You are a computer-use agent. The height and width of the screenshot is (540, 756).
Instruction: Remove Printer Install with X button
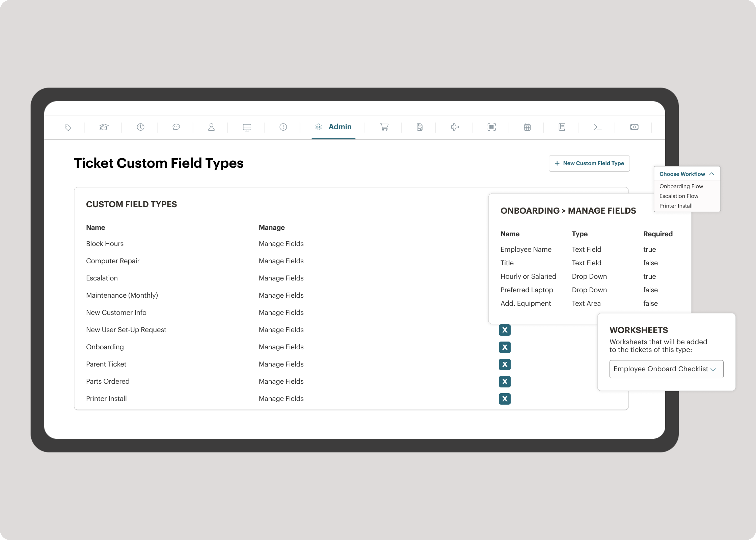(x=505, y=399)
